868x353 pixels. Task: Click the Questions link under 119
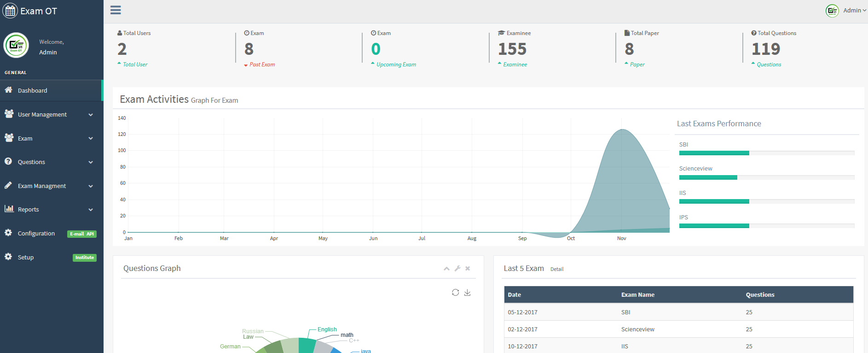click(x=769, y=65)
